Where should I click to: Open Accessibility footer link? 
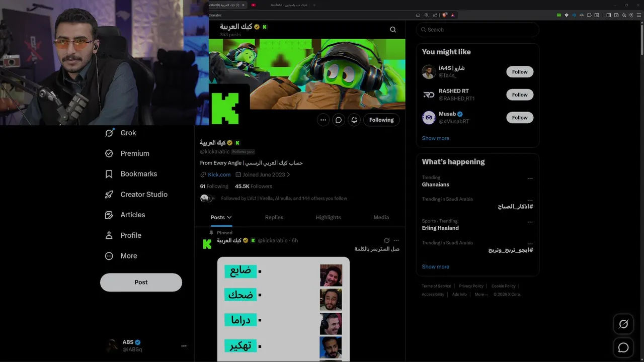[433, 295]
